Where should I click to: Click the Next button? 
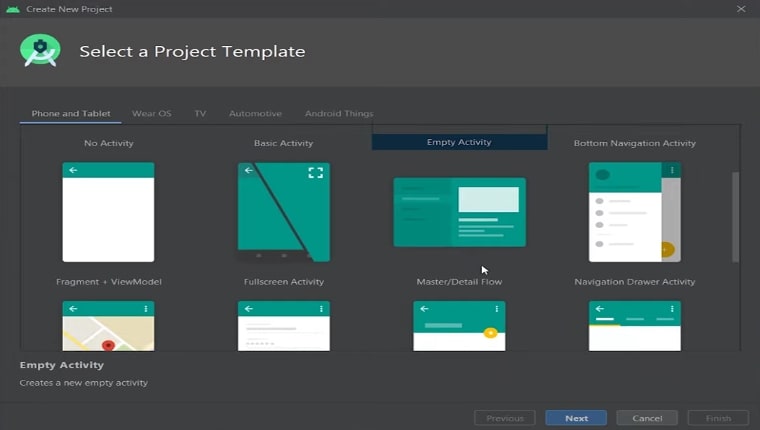tap(576, 418)
